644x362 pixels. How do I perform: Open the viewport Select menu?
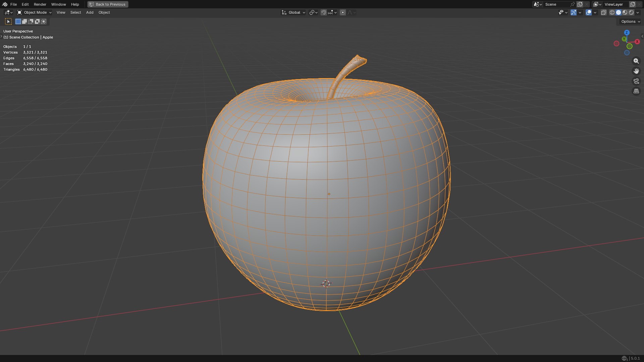(x=75, y=12)
